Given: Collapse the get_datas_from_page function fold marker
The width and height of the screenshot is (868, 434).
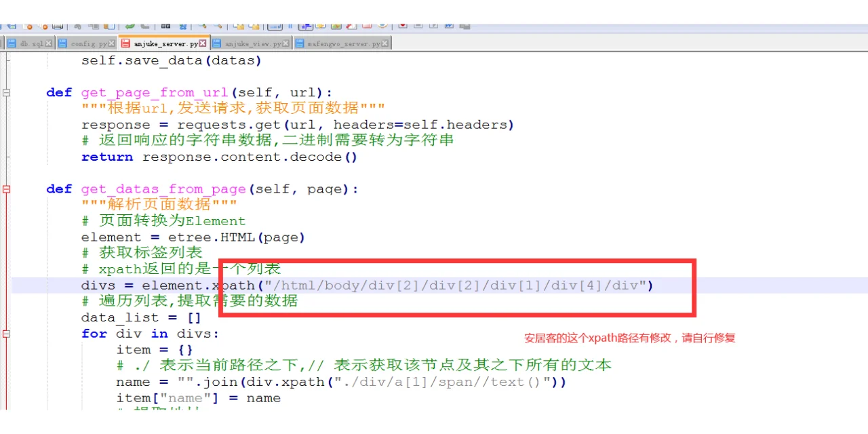Looking at the screenshot, I should point(7,189).
